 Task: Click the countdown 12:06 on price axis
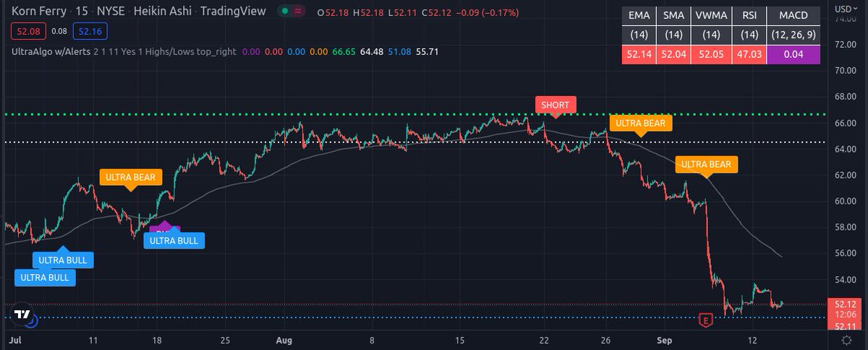point(846,315)
